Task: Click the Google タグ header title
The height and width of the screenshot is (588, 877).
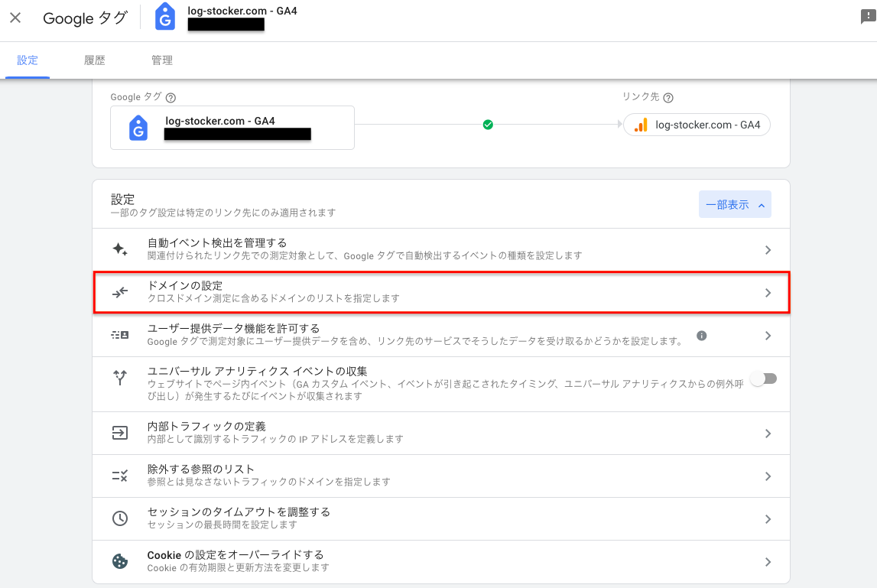Action: coord(85,18)
